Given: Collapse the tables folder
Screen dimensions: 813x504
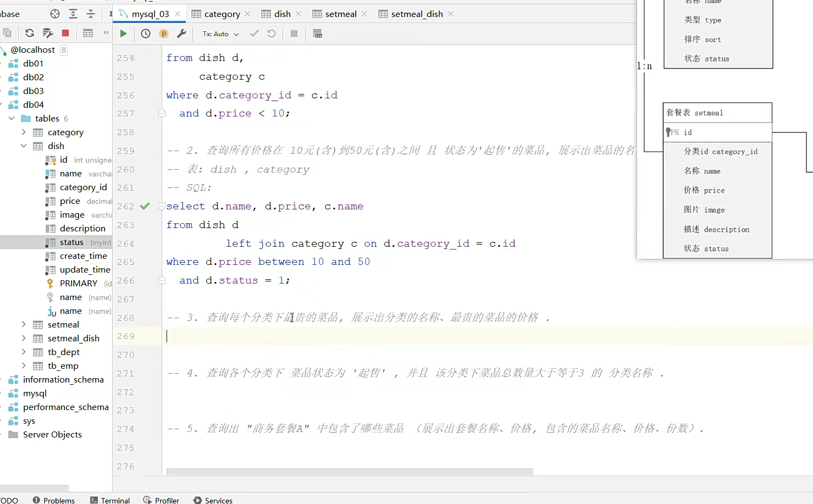Looking at the screenshot, I should (x=12, y=118).
